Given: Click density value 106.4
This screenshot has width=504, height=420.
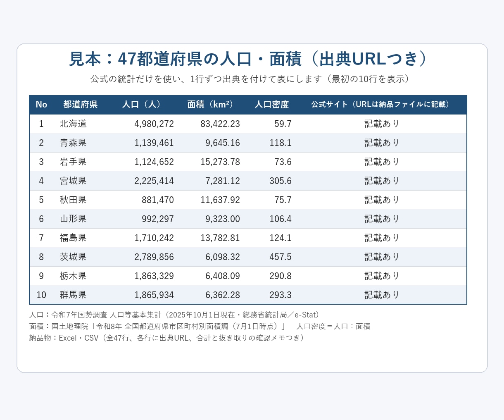Looking at the screenshot, I should [x=281, y=219].
